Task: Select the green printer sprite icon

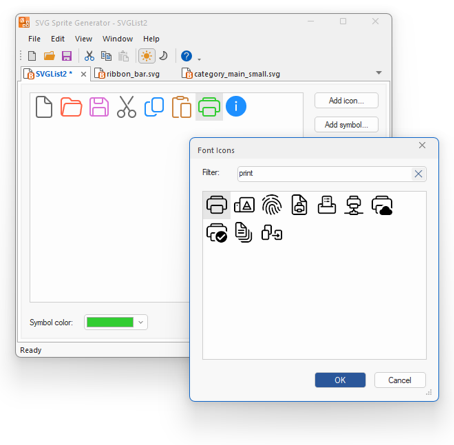Action: 209,107
